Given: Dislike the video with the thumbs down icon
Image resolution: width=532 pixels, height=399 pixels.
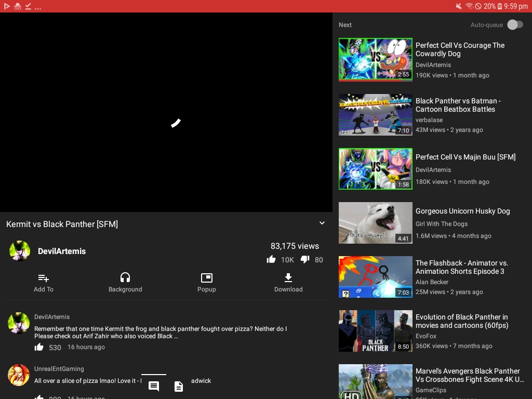Looking at the screenshot, I should pos(305,259).
